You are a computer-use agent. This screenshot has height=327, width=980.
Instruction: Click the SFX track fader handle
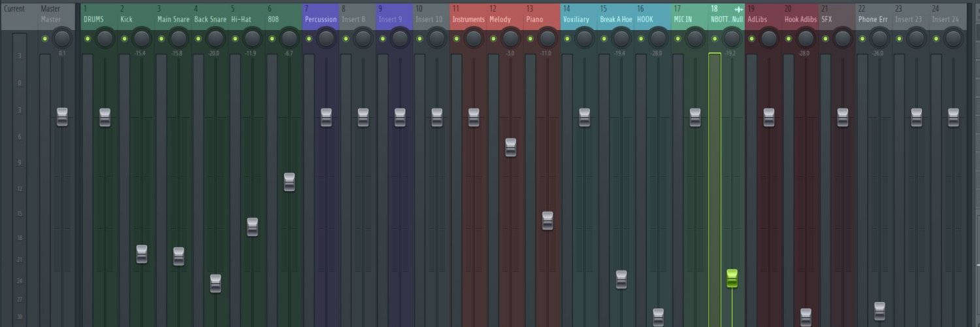coord(843,117)
